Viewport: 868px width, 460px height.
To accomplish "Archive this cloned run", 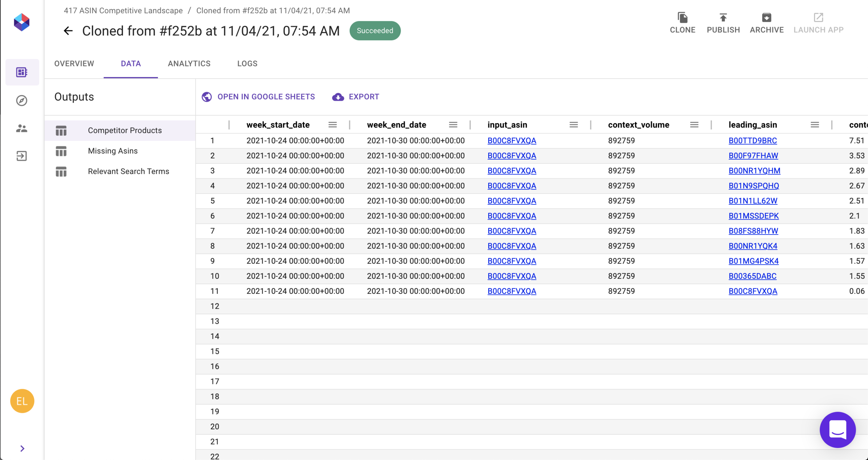I will pos(766,23).
